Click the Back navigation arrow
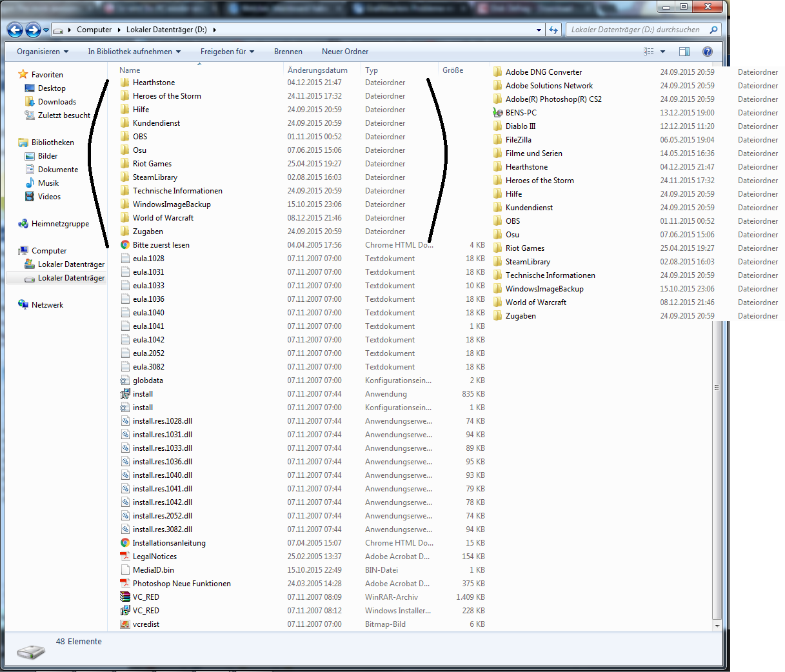Viewport: 785px width, 672px height. (x=15, y=30)
